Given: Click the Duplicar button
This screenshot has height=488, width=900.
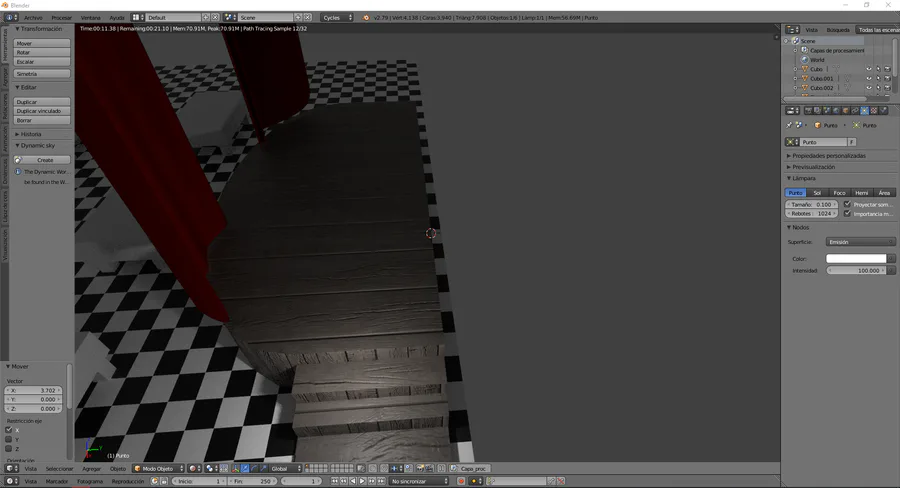Looking at the screenshot, I should click(x=42, y=102).
